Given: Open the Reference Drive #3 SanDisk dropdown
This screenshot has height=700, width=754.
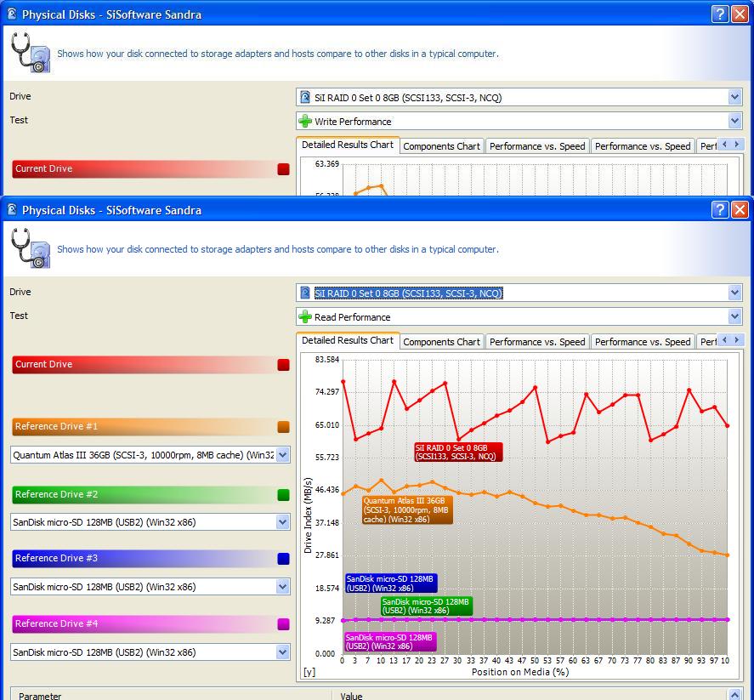Looking at the screenshot, I should (x=283, y=587).
